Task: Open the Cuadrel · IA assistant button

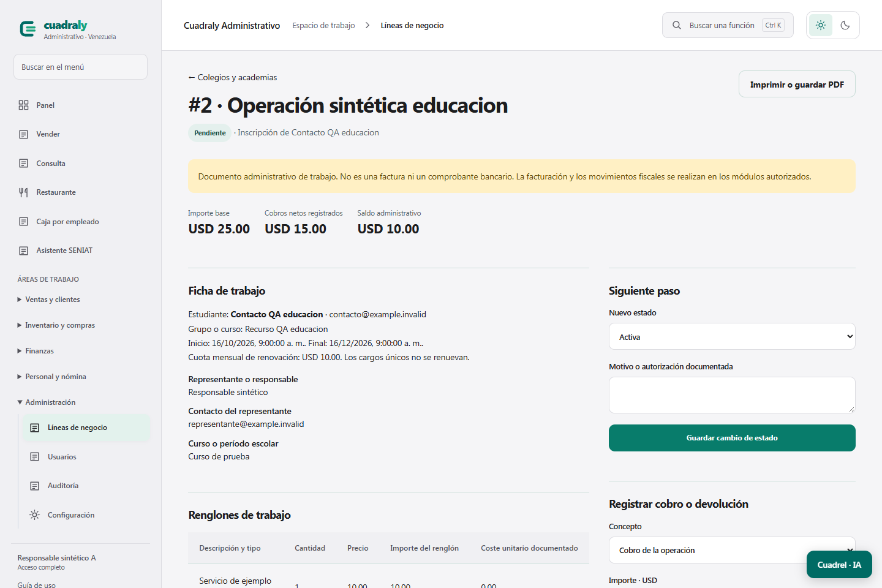Action: coord(839,564)
